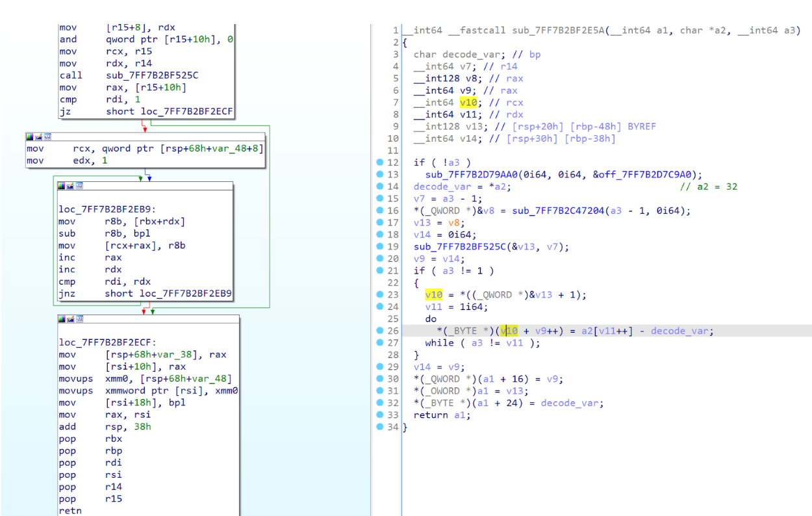Viewport: 812px width, 516px height.
Task: Select highlighted v10 variable in the line 7 declaration
Action: point(468,103)
